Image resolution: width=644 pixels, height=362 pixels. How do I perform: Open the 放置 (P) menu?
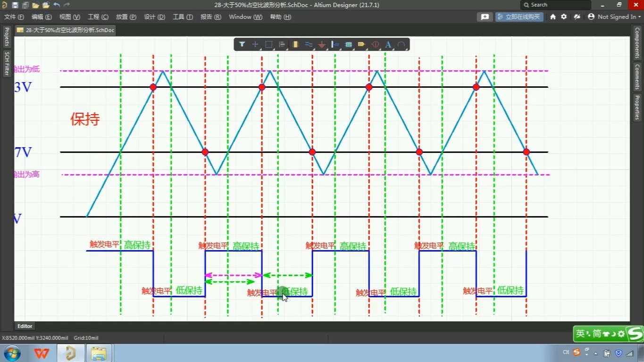pyautogui.click(x=126, y=17)
